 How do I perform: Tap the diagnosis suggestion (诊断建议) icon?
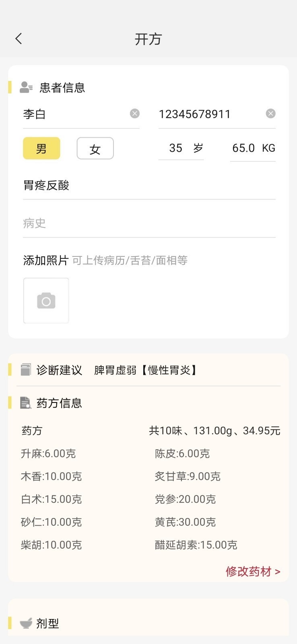26,370
